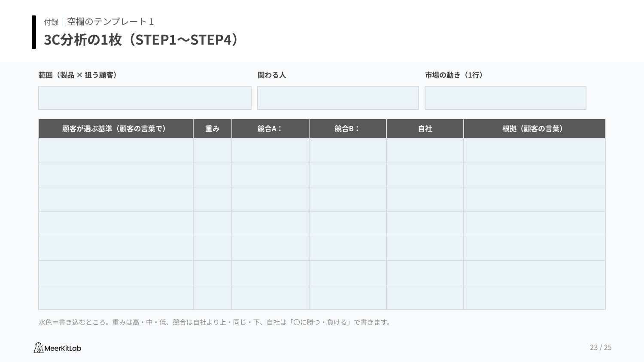644x362 pixels.
Task: Click last row cell under 顧客が選ぶ基準
Action: coord(116,297)
